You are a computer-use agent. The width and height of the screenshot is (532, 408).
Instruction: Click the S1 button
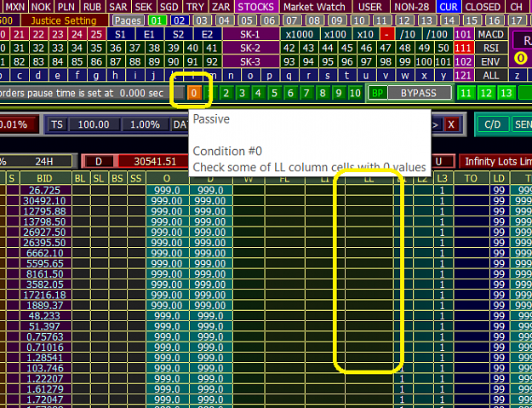(121, 34)
